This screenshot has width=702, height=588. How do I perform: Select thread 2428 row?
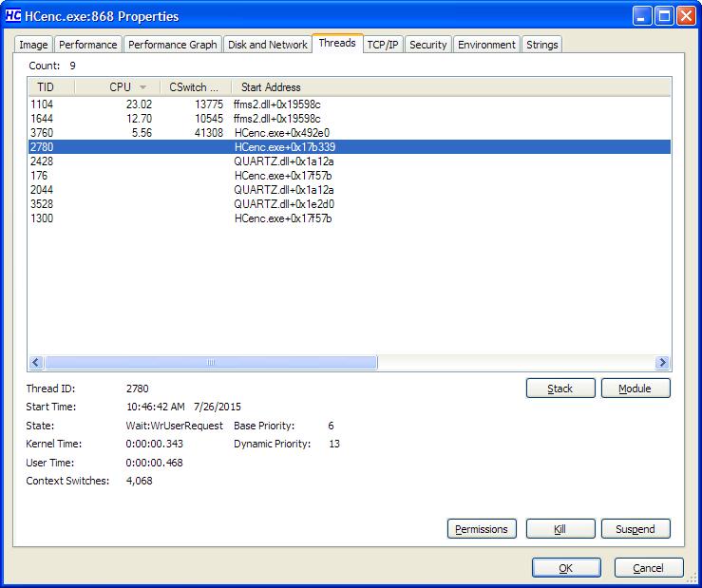tap(350, 161)
